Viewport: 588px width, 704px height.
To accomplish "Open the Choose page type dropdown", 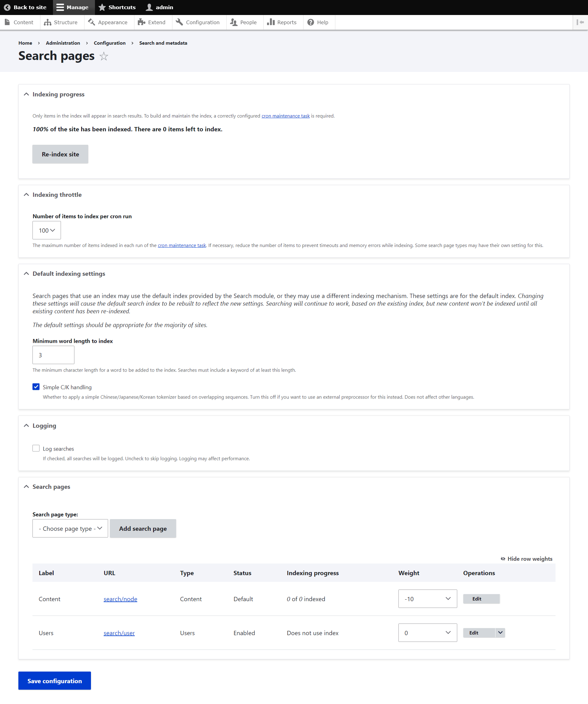I will [x=70, y=529].
